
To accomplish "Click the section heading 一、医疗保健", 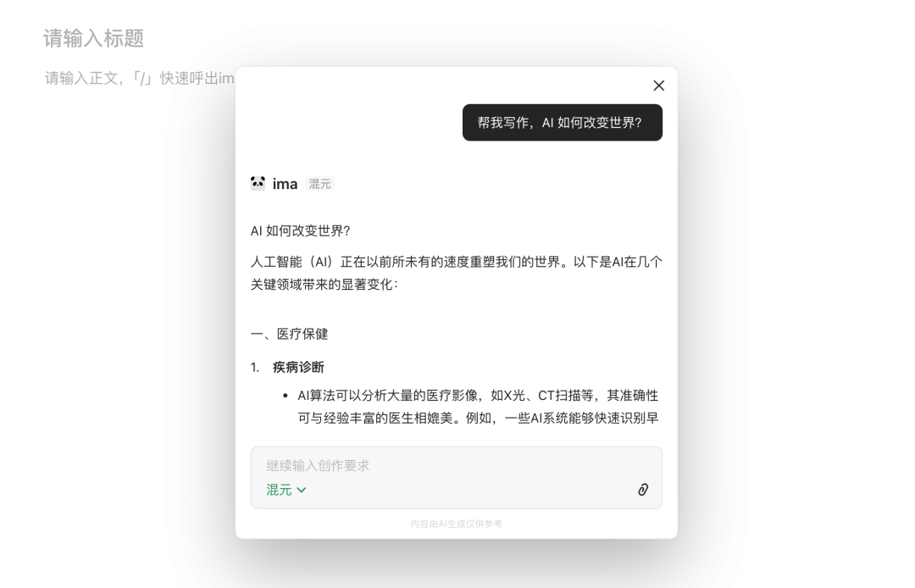I will pyautogui.click(x=290, y=335).
